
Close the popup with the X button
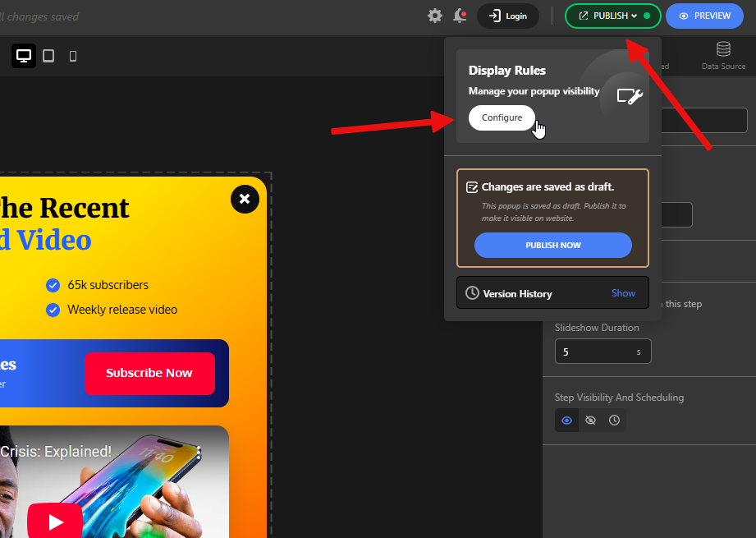coord(245,199)
